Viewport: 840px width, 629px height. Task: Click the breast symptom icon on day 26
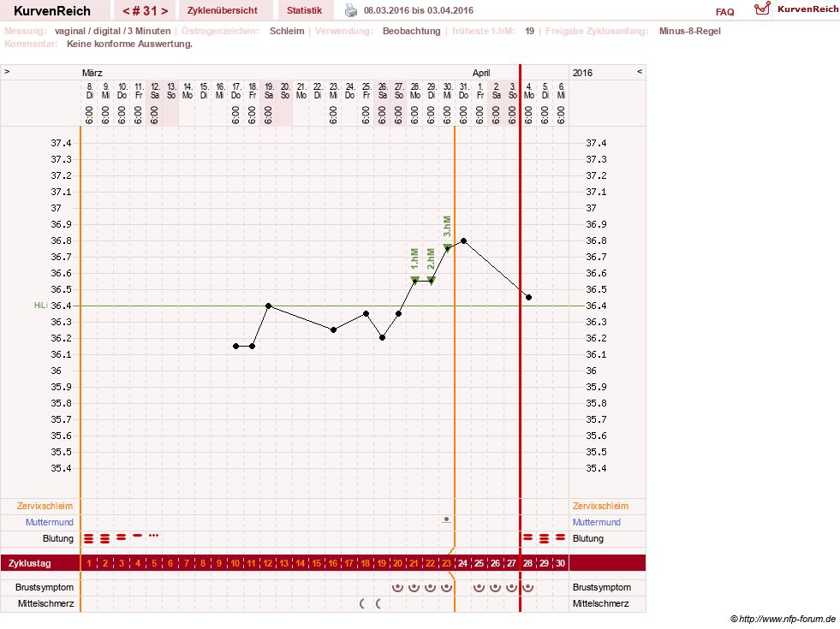click(495, 587)
